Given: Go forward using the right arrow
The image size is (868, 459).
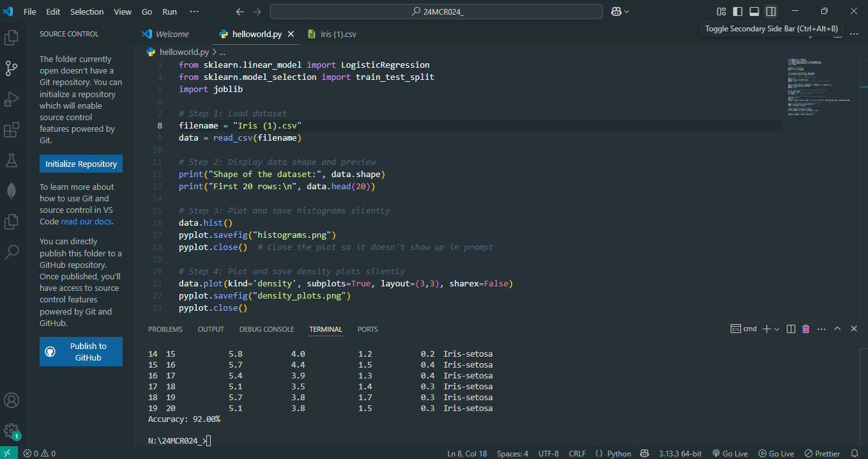Looking at the screenshot, I should (x=257, y=12).
